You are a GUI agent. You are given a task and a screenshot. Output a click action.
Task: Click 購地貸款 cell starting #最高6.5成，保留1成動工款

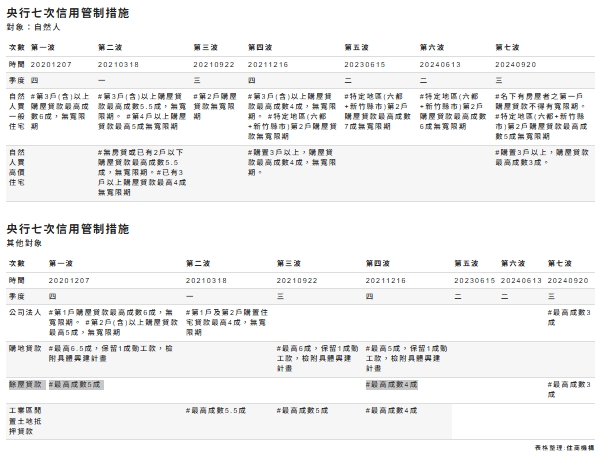pyautogui.click(x=110, y=353)
